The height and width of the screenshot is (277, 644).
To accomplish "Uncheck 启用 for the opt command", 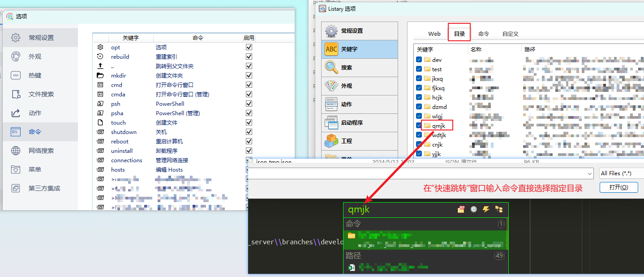I will [249, 47].
